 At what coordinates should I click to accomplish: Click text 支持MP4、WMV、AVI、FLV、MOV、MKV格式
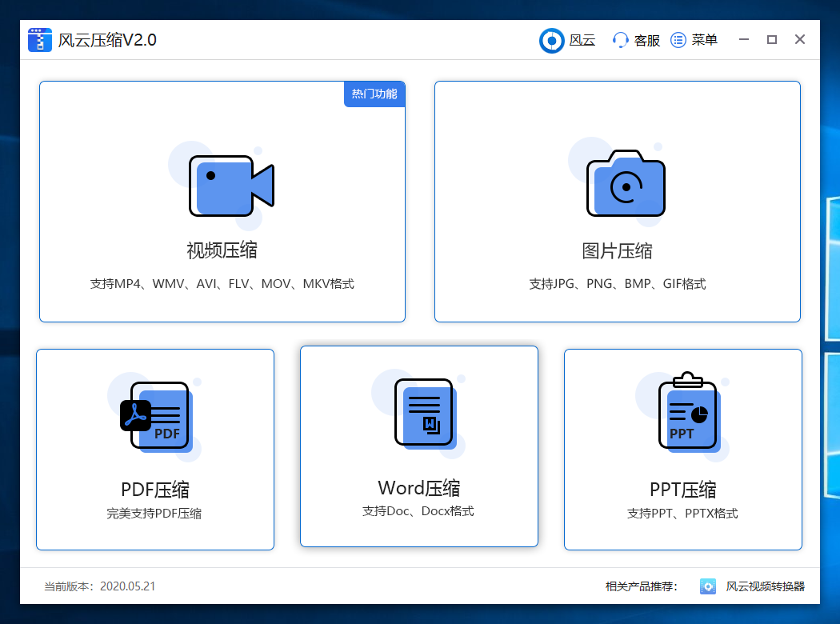click(x=222, y=284)
